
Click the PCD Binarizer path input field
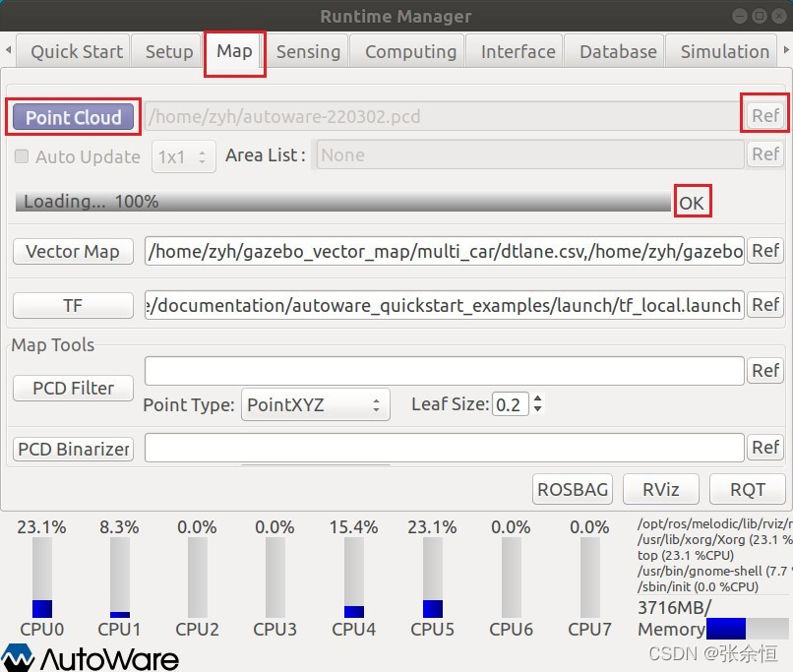point(444,448)
